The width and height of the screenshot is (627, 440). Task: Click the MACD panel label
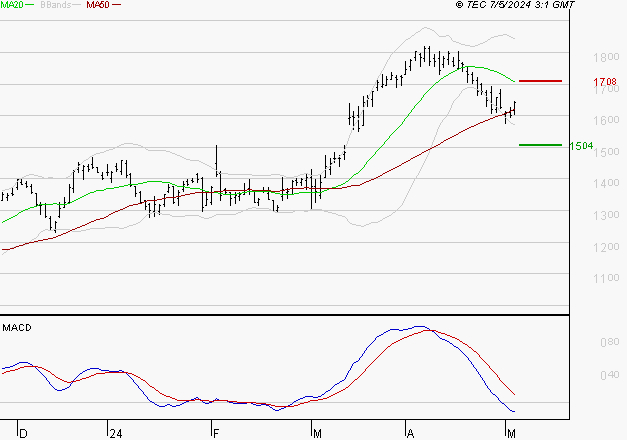[x=17, y=328]
